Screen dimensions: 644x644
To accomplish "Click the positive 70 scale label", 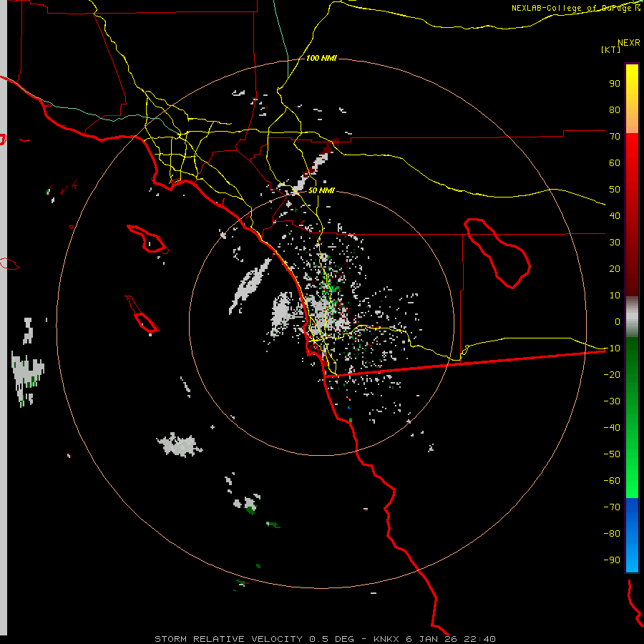I will pyautogui.click(x=615, y=137).
